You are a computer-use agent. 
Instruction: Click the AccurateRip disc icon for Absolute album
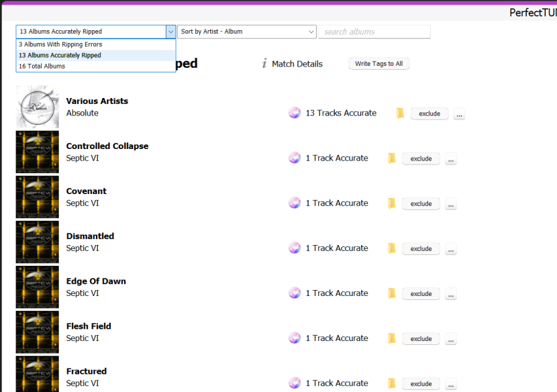295,113
